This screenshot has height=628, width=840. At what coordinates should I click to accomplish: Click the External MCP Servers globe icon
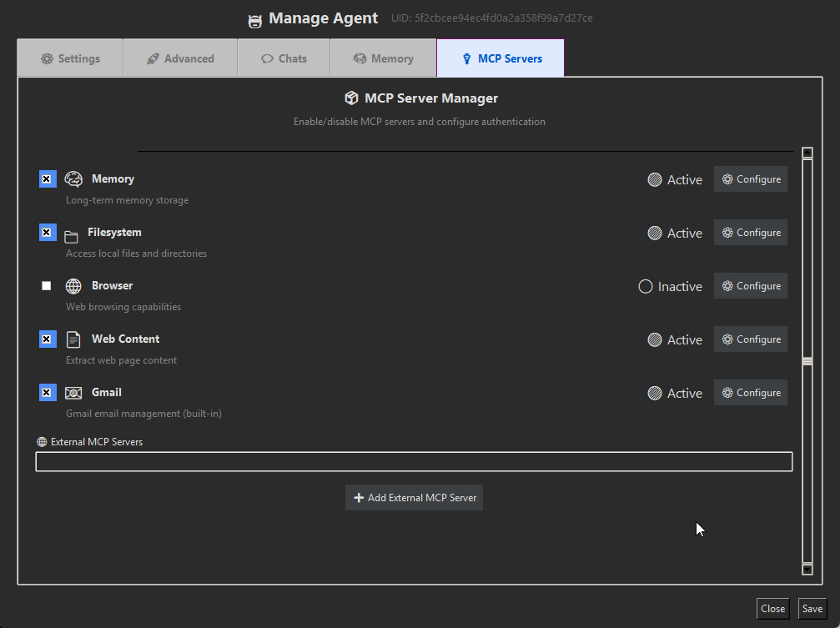[x=41, y=441]
